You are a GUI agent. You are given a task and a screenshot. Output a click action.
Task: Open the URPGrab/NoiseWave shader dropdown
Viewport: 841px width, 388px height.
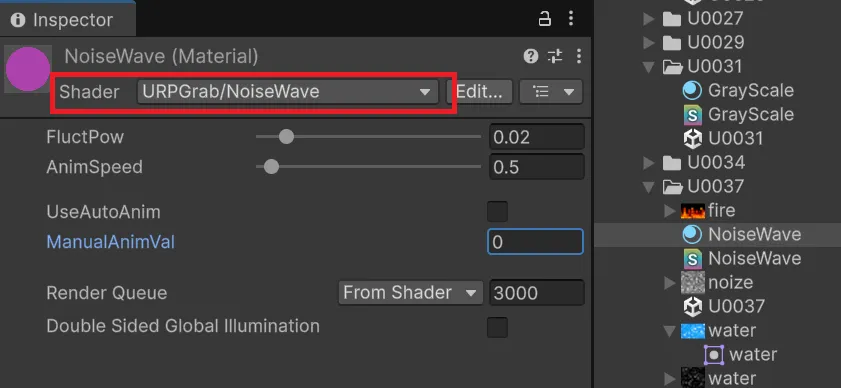[x=287, y=92]
